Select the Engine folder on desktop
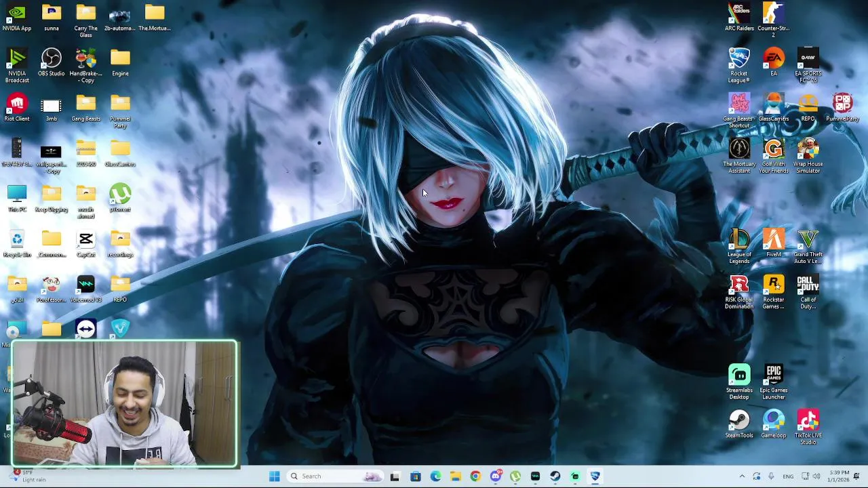The width and height of the screenshot is (868, 488). 120,63
